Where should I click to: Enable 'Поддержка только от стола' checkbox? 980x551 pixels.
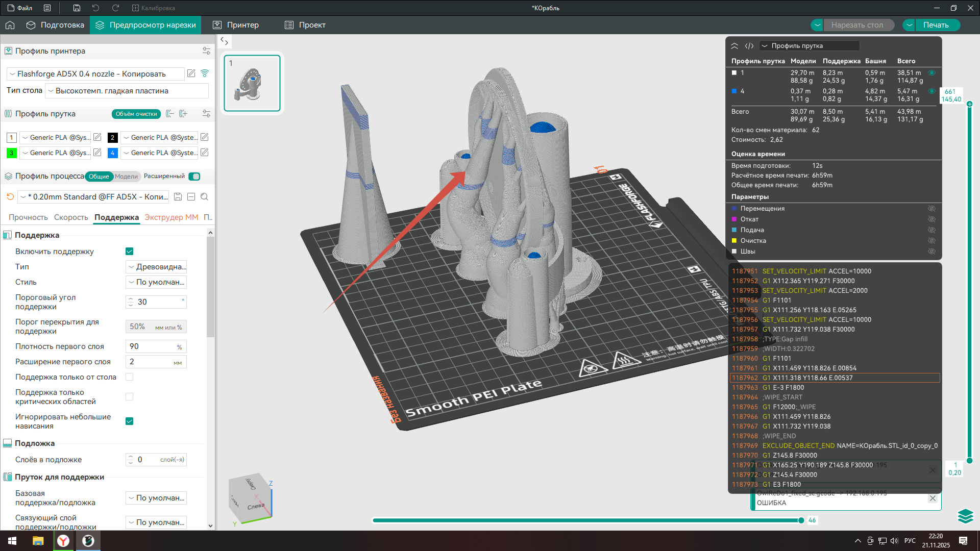(x=130, y=377)
